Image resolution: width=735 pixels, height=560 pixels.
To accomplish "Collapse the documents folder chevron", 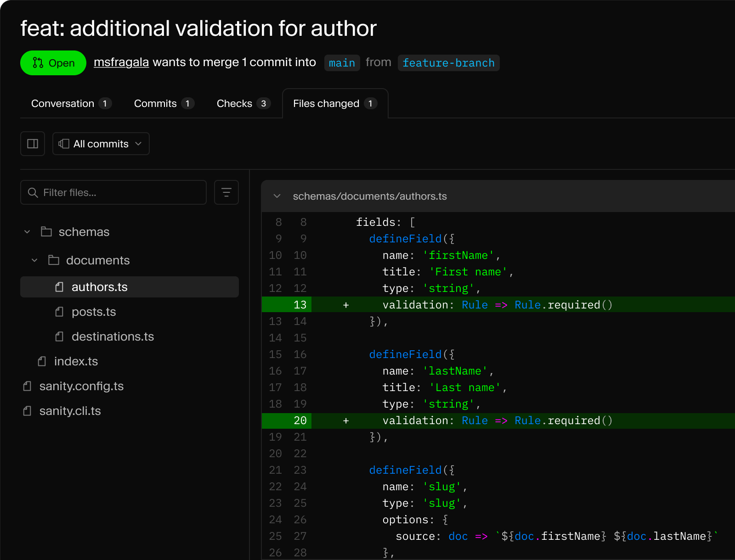I will tap(34, 260).
